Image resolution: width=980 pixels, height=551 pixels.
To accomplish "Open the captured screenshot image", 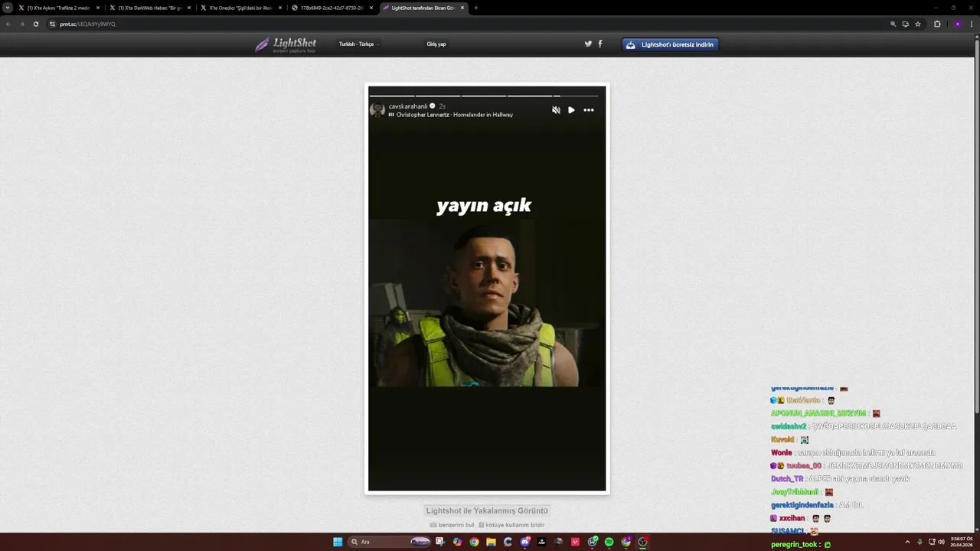I will (x=487, y=289).
